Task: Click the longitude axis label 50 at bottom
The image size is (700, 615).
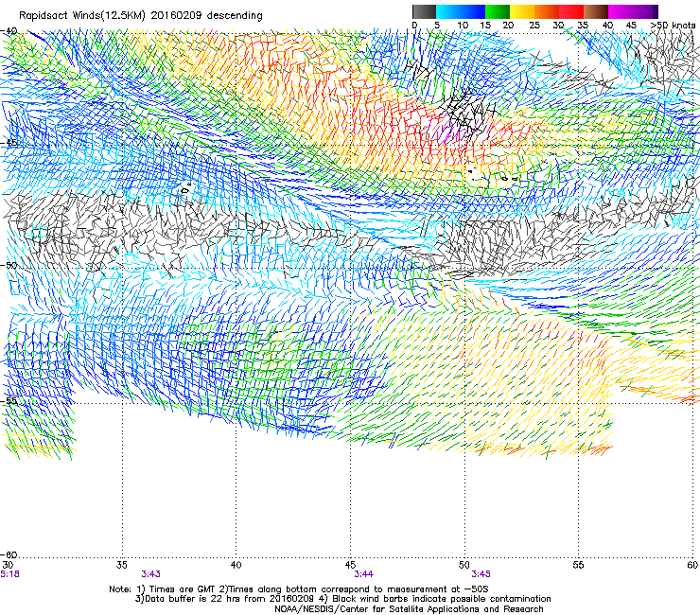Action: (464, 565)
